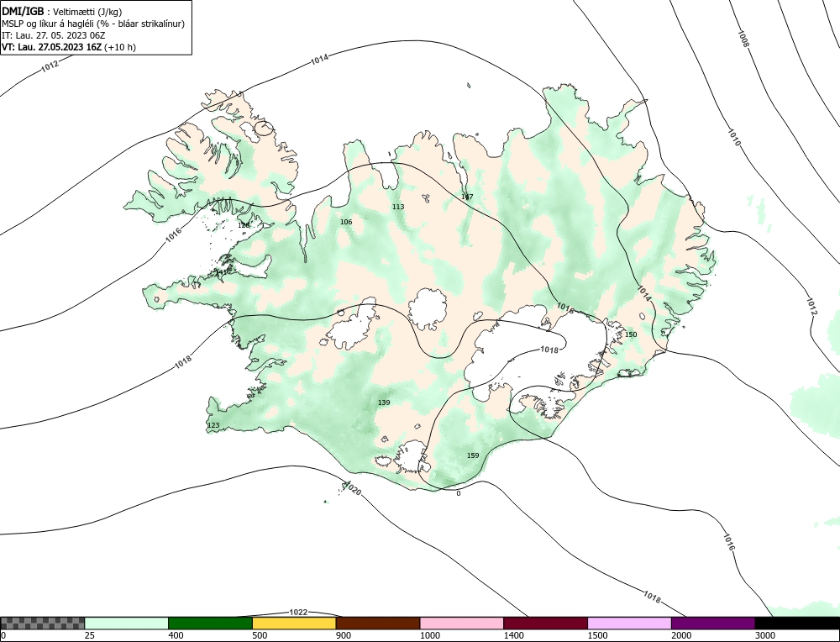Select the grey checkered 0–25 legend swatch
840x642 pixels.
click(x=42, y=623)
